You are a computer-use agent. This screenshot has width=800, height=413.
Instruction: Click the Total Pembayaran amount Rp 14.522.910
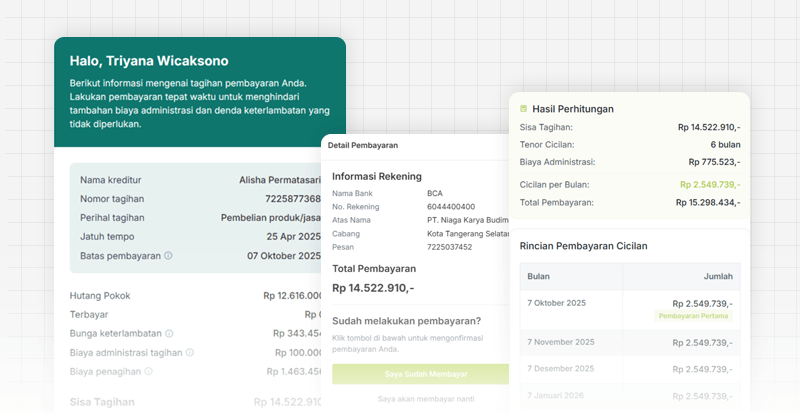click(x=373, y=288)
